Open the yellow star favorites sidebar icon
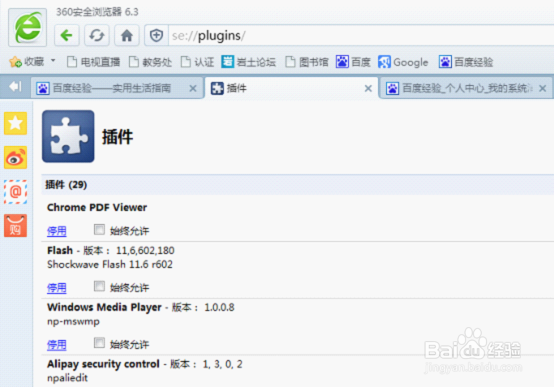Screen dimensions: 554x387 click(x=16, y=123)
